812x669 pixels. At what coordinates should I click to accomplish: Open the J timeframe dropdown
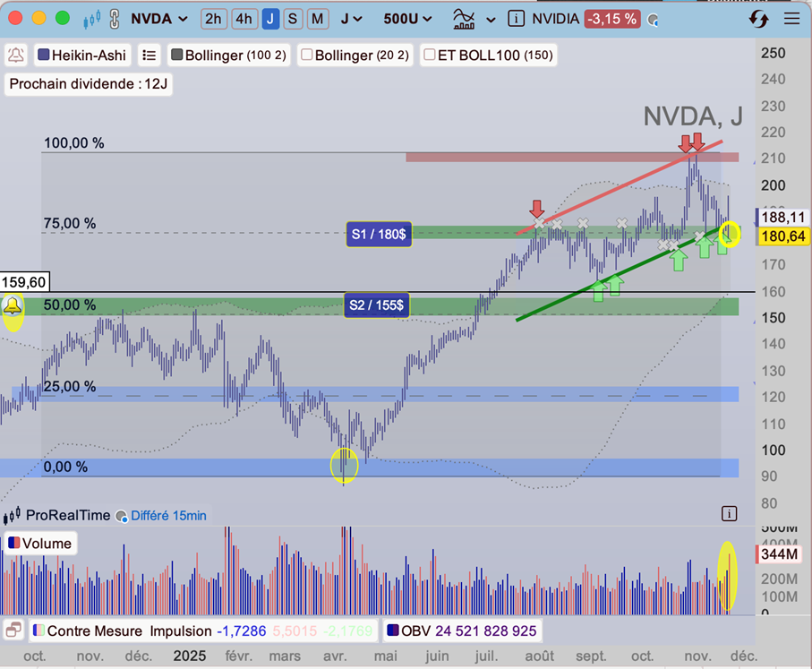click(351, 19)
